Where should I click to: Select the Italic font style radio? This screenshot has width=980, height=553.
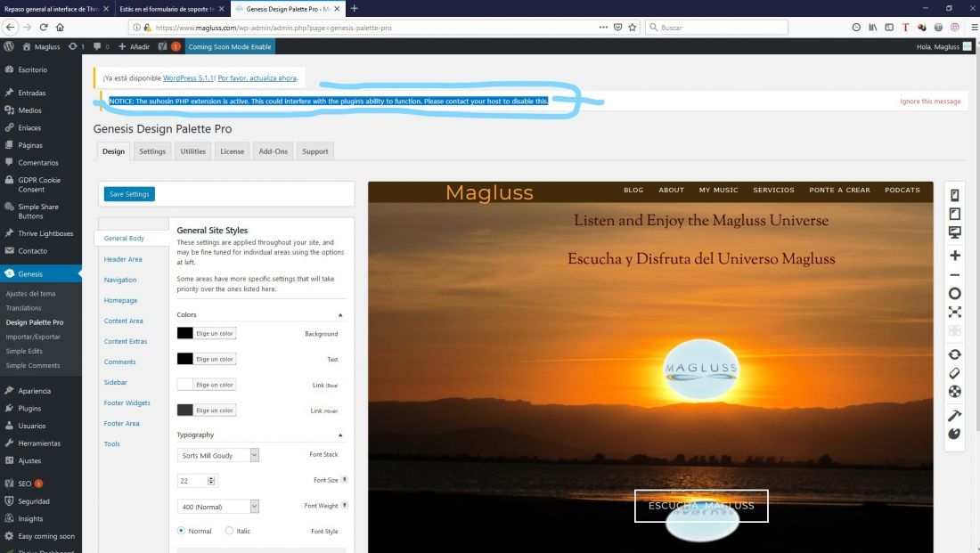[x=229, y=531]
